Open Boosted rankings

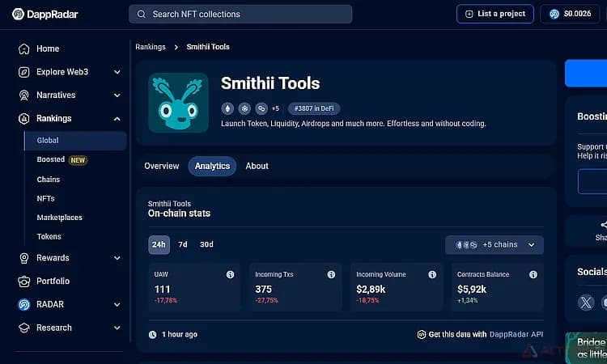(x=51, y=159)
